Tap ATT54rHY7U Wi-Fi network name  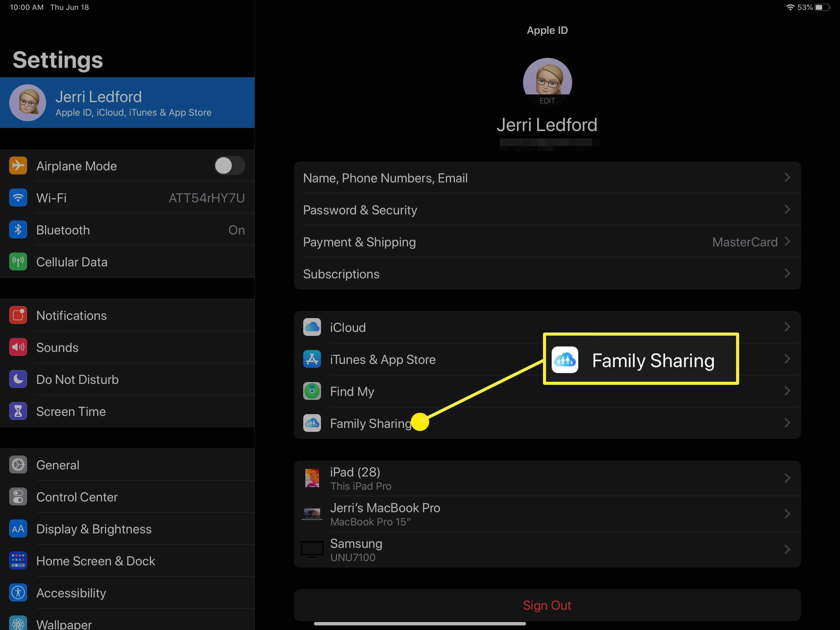pyautogui.click(x=207, y=198)
